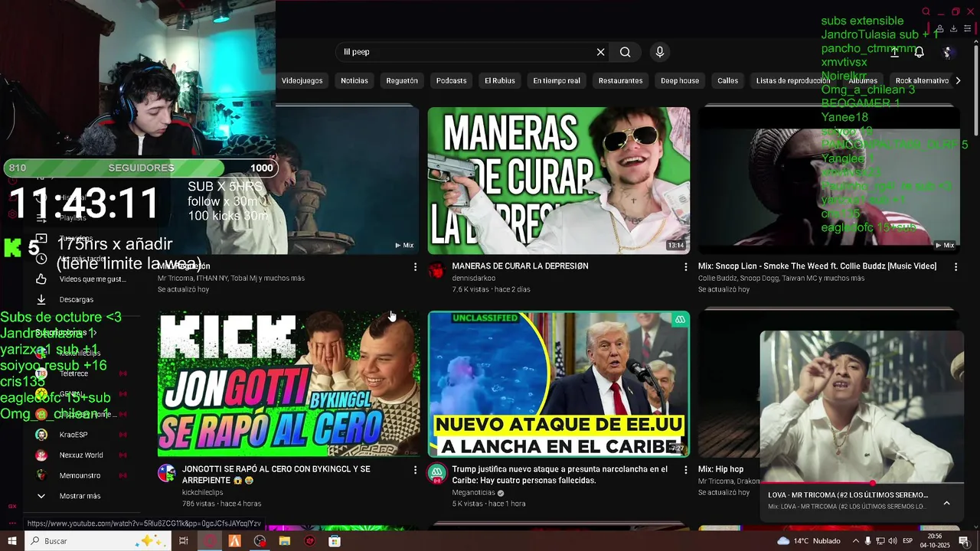
Task: Open YouTube notifications bell
Action: 920,52
